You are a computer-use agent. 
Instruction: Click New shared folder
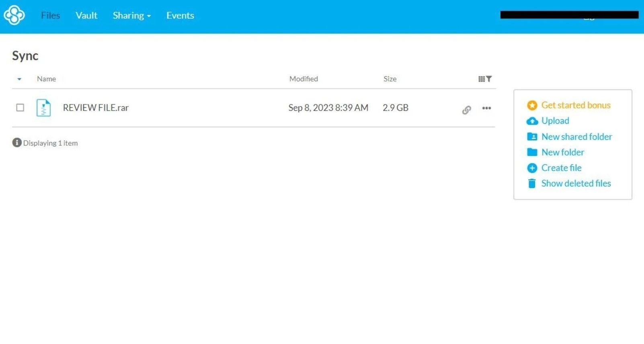[x=576, y=137]
